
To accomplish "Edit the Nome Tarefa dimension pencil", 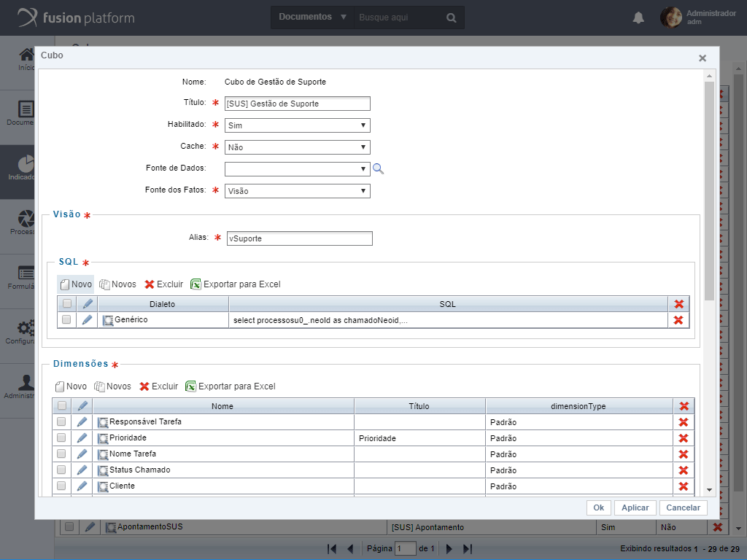I will [82, 454].
